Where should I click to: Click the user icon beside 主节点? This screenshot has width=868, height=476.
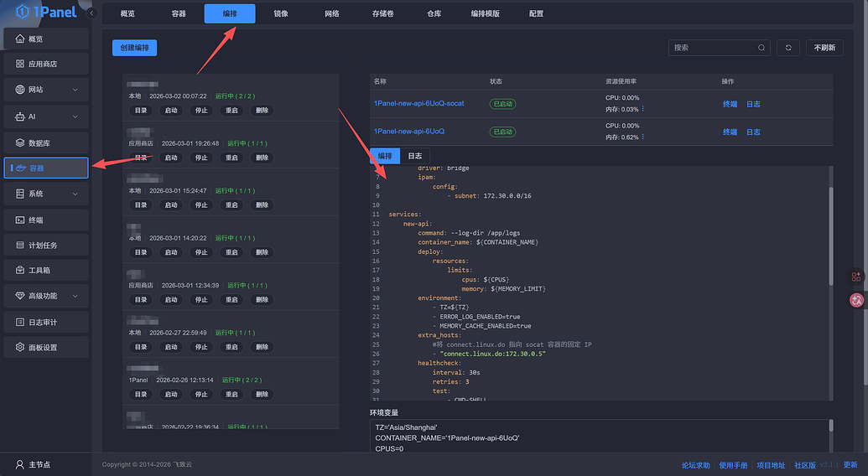20,464
